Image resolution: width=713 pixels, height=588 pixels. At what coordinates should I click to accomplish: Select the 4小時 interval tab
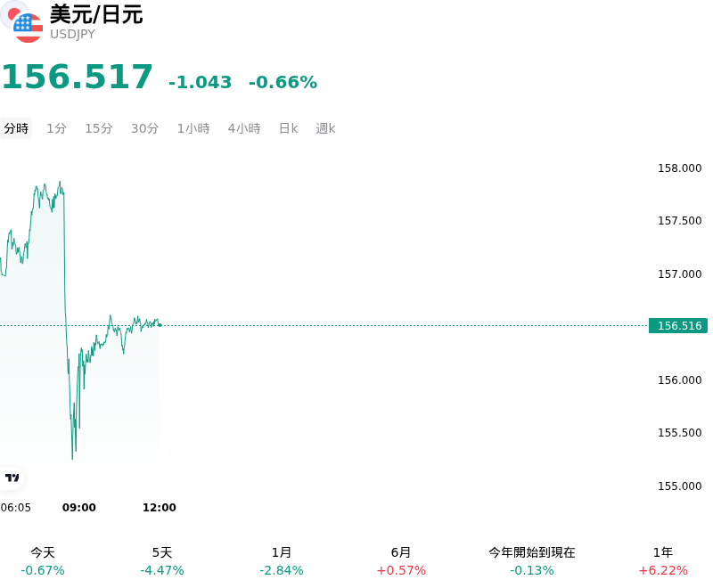(x=244, y=128)
